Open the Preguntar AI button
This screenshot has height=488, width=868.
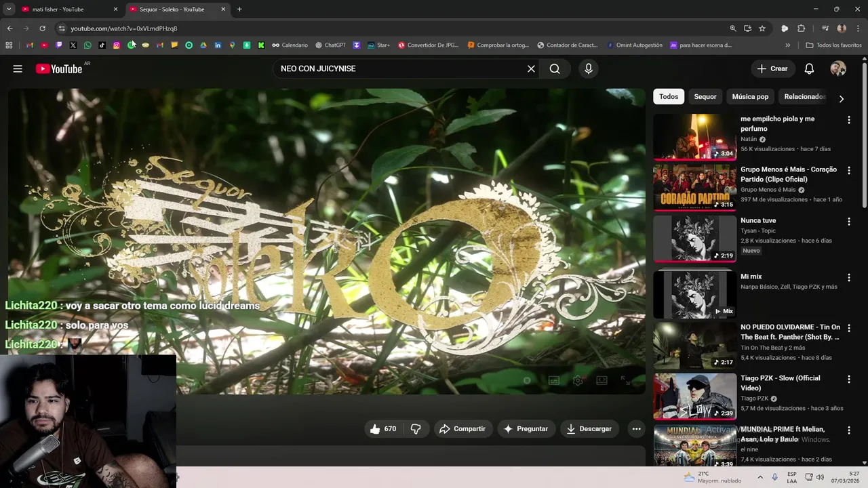[526, 428]
